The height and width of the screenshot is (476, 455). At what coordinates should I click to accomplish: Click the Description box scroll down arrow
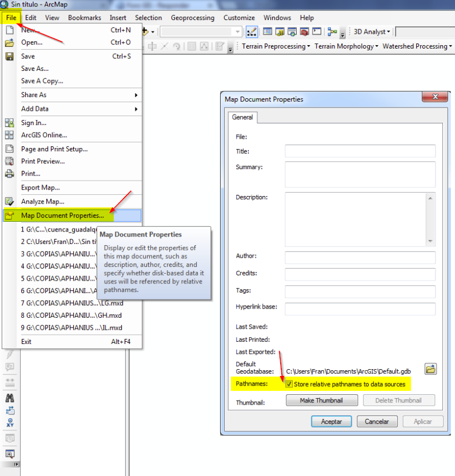click(x=430, y=241)
